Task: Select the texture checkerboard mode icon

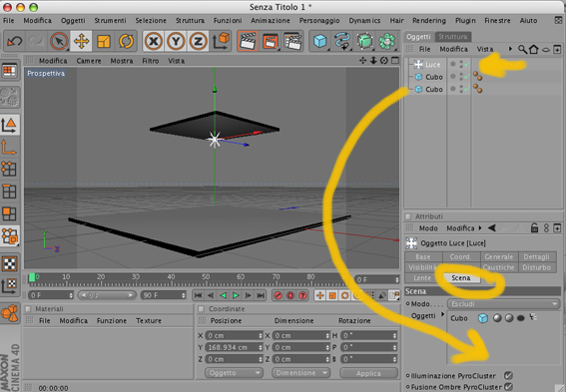Action: coord(10,263)
